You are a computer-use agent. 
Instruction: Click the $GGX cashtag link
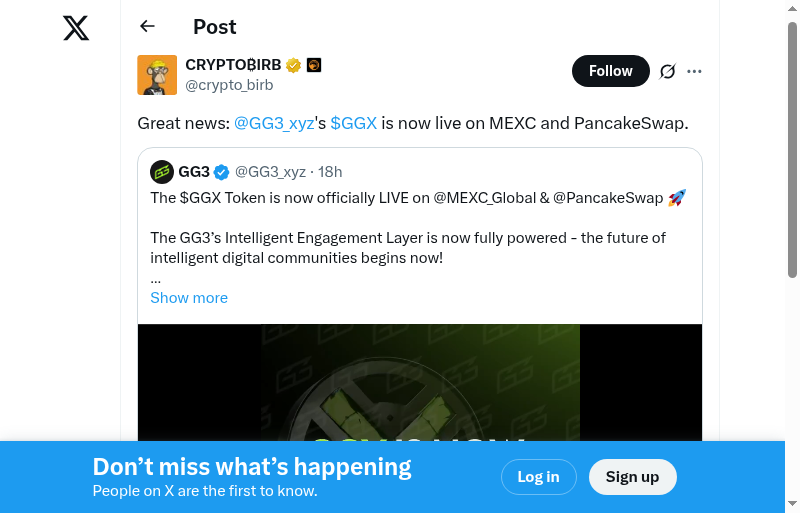353,124
